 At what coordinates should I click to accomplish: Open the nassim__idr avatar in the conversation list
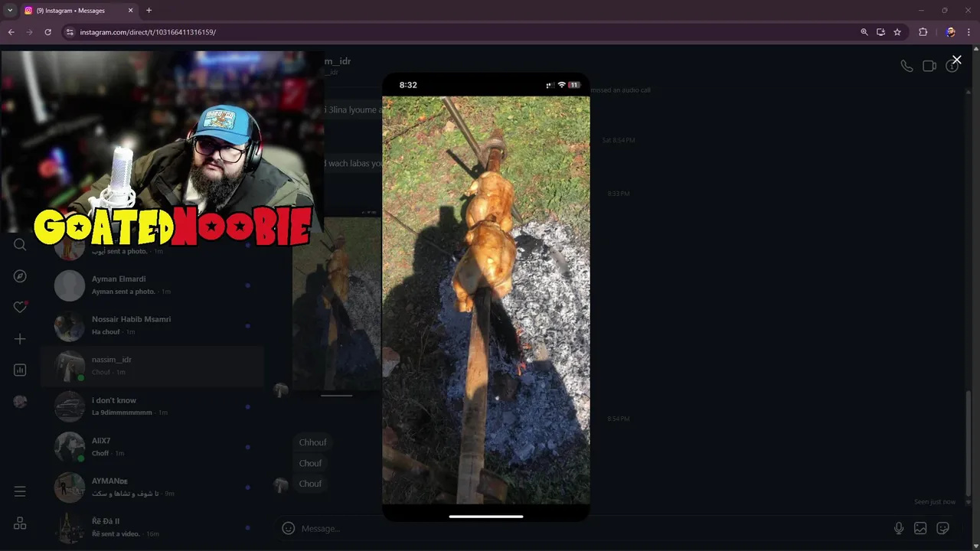[x=70, y=367]
